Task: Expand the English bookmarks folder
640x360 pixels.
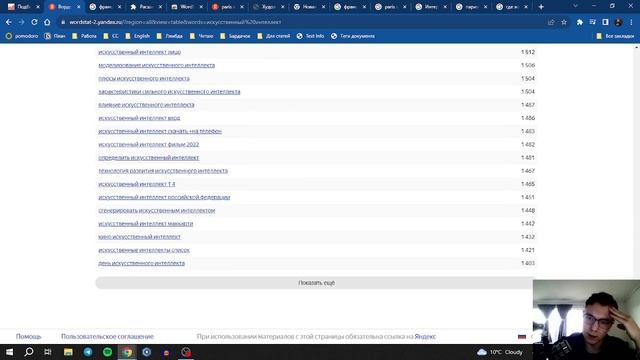Action: coord(138,36)
